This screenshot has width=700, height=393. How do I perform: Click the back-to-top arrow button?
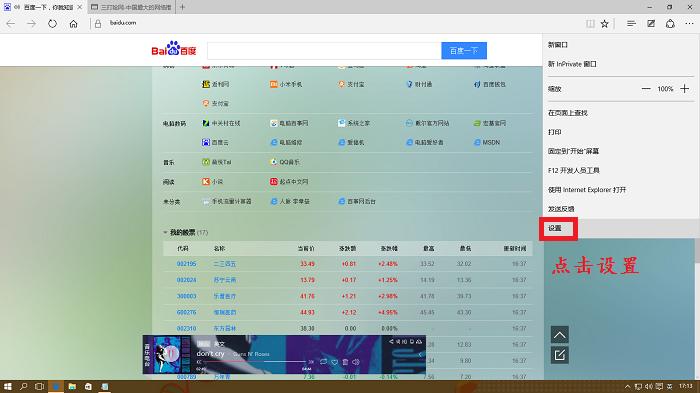point(559,334)
